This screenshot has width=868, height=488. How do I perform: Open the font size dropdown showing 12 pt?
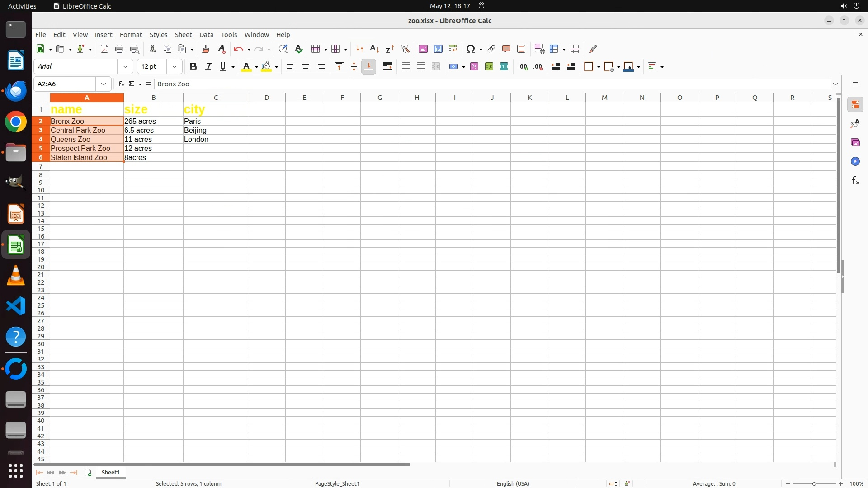tap(175, 67)
